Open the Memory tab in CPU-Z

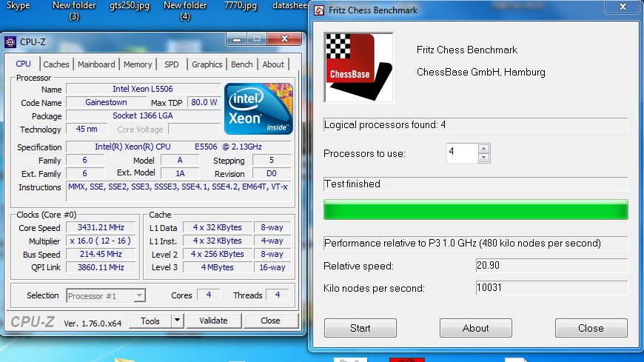(x=138, y=64)
